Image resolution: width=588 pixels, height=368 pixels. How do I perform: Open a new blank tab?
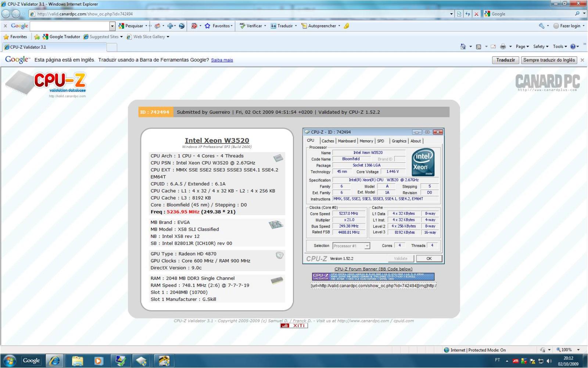click(x=112, y=47)
